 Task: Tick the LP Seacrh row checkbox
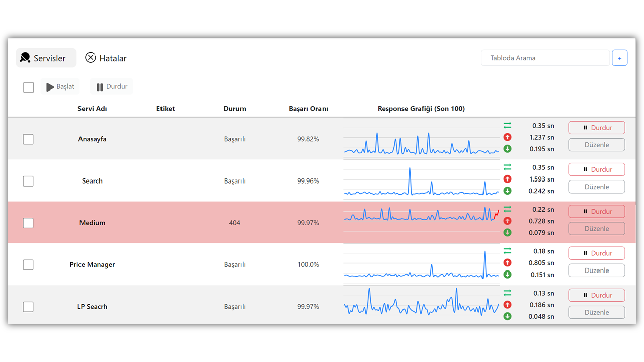pos(28,307)
